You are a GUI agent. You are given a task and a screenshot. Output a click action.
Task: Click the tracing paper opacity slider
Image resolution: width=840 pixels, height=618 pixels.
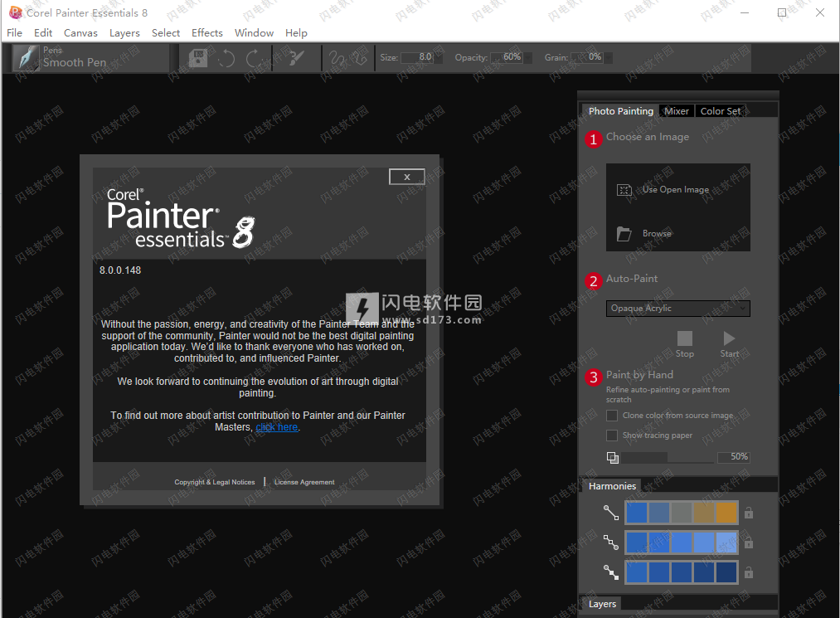[669, 457]
